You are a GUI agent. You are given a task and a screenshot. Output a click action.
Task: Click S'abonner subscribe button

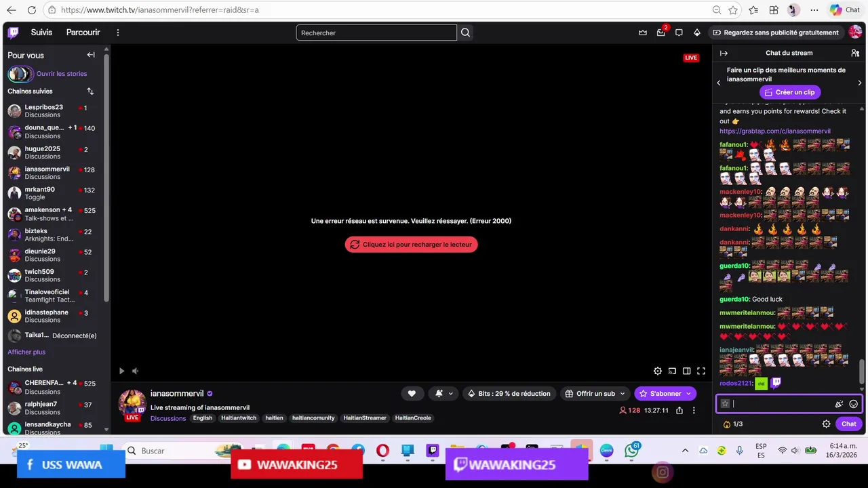coord(665,393)
